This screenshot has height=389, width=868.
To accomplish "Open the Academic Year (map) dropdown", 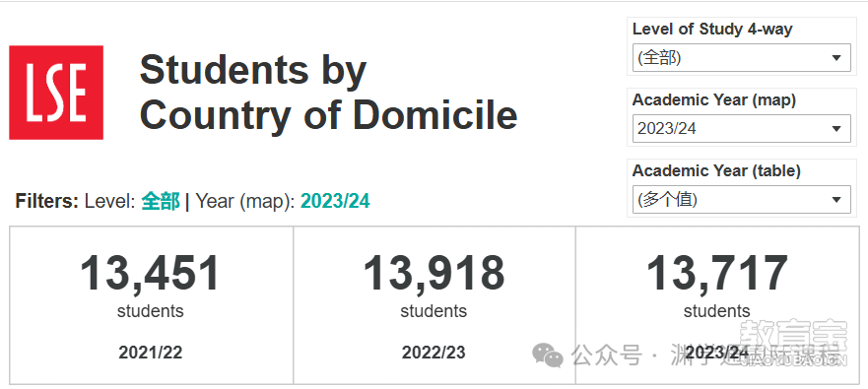I will [741, 128].
